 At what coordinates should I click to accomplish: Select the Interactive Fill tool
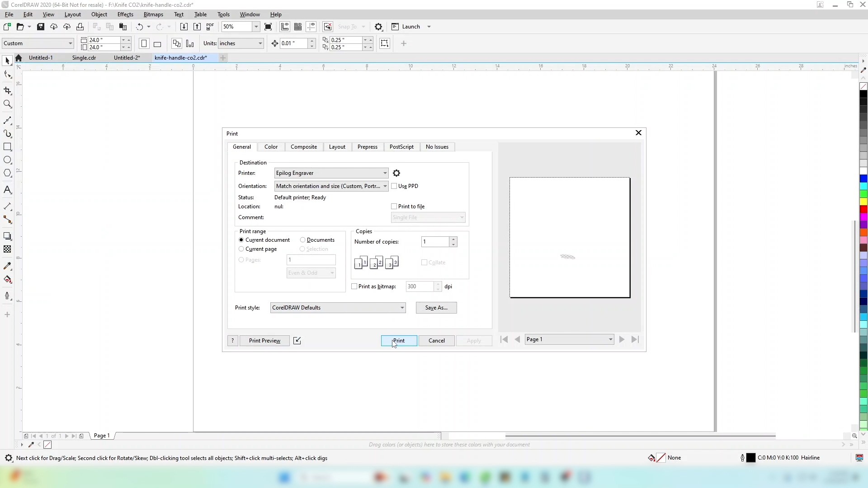click(7, 279)
